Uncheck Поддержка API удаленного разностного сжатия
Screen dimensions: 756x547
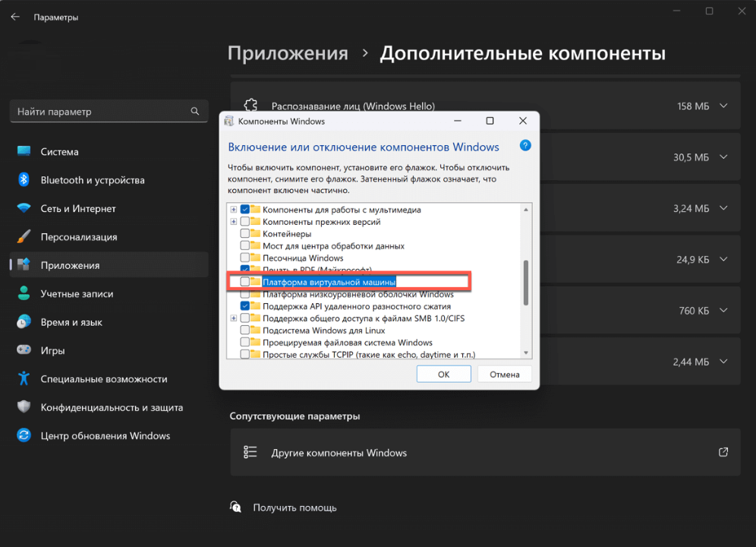[x=245, y=306]
